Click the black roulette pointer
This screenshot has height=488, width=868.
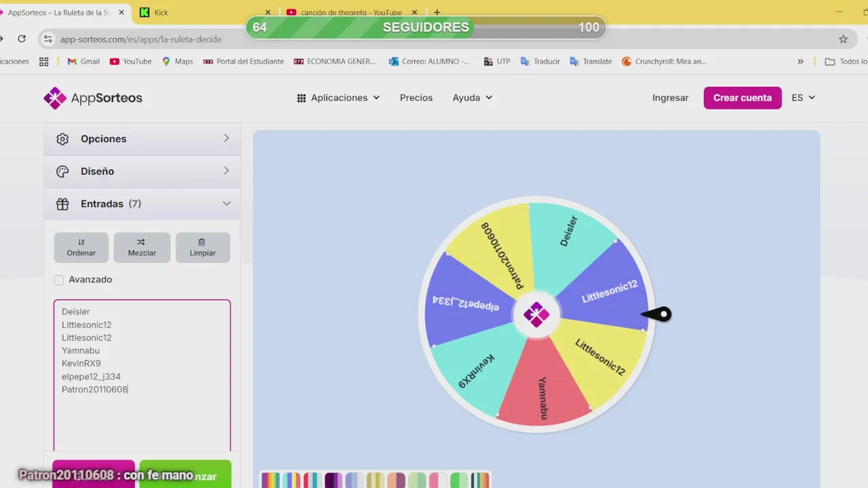coord(656,314)
